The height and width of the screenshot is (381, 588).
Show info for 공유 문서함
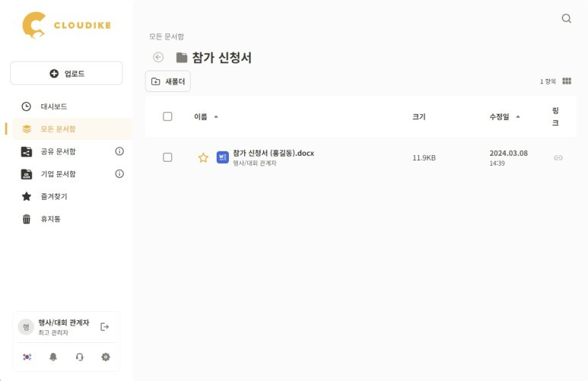click(x=119, y=151)
